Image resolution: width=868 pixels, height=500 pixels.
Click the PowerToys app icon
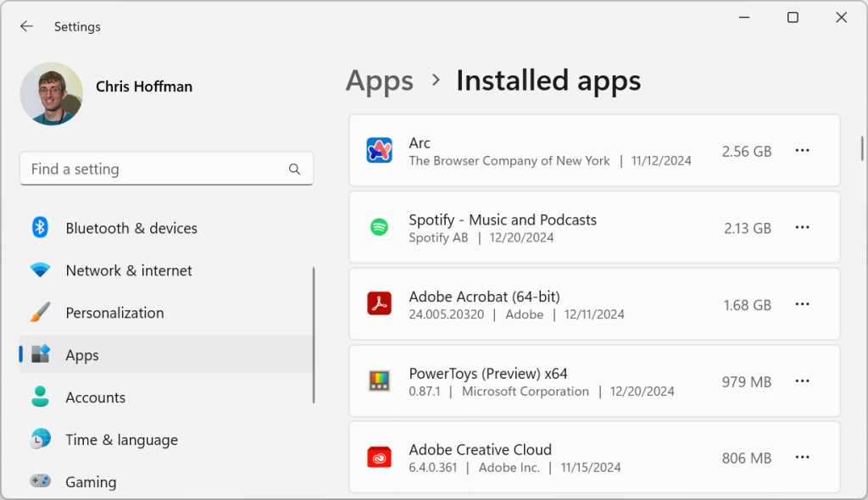pos(379,381)
